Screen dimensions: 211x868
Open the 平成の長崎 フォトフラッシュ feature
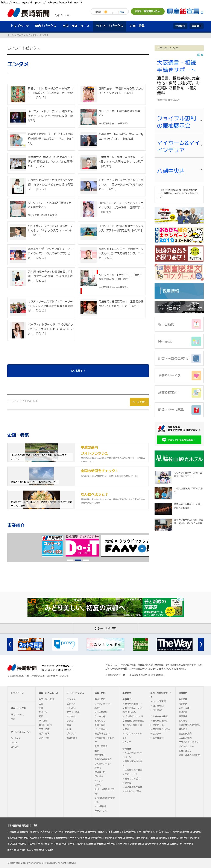click(x=78, y=452)
